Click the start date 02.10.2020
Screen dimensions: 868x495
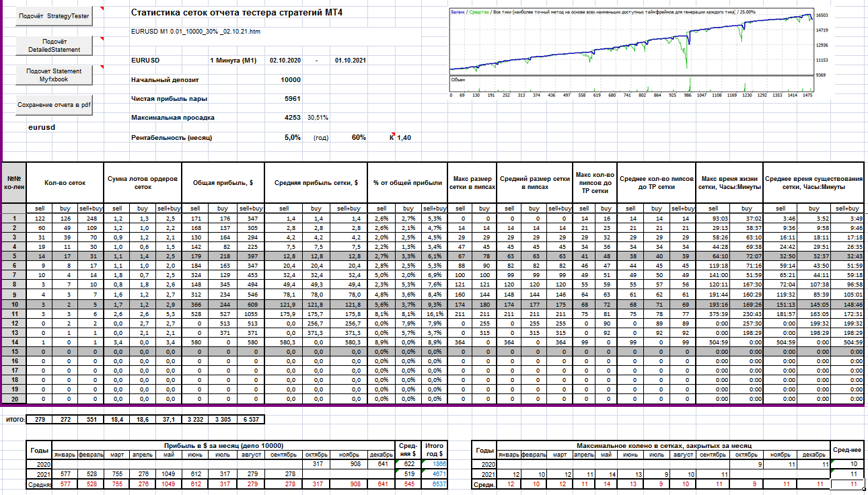[285, 61]
